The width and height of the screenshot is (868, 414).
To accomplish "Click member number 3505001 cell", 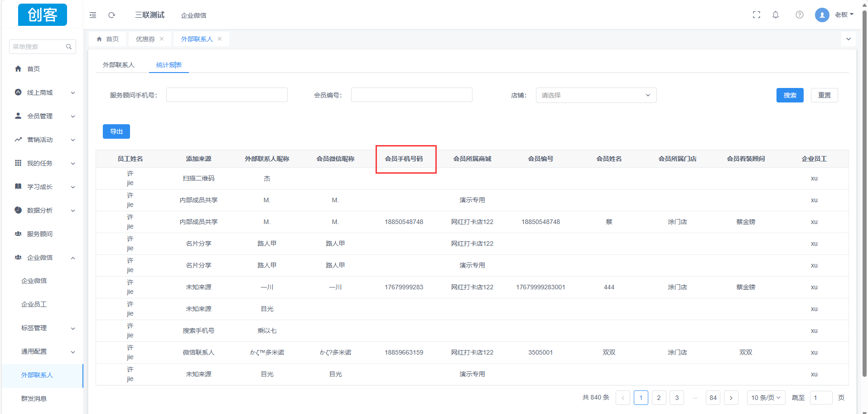I will 540,352.
